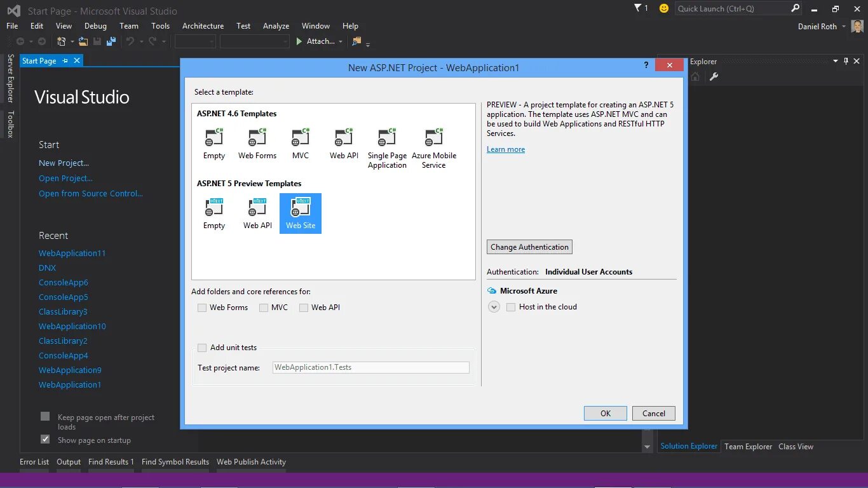Open the Architecture menu
868x488 pixels.
point(203,26)
